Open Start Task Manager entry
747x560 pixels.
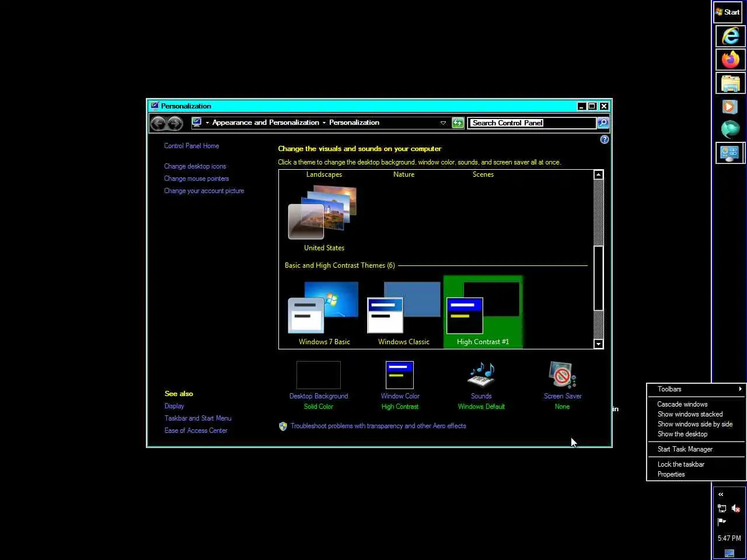(696, 449)
